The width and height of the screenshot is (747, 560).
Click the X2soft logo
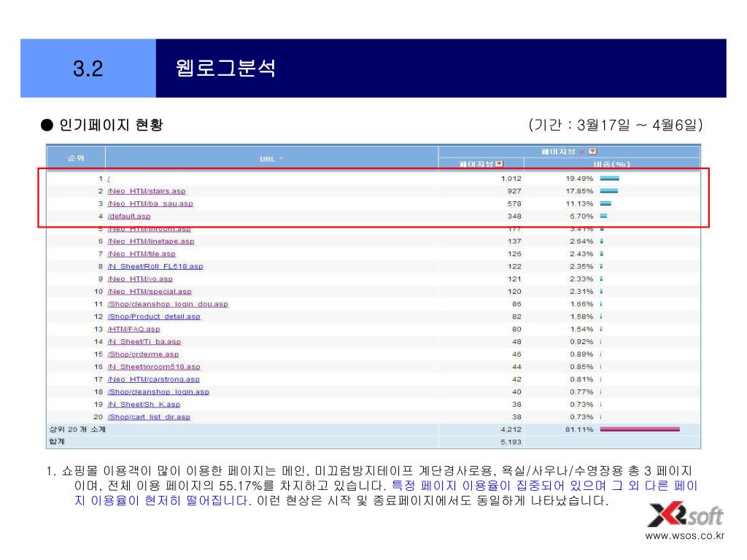click(686, 515)
